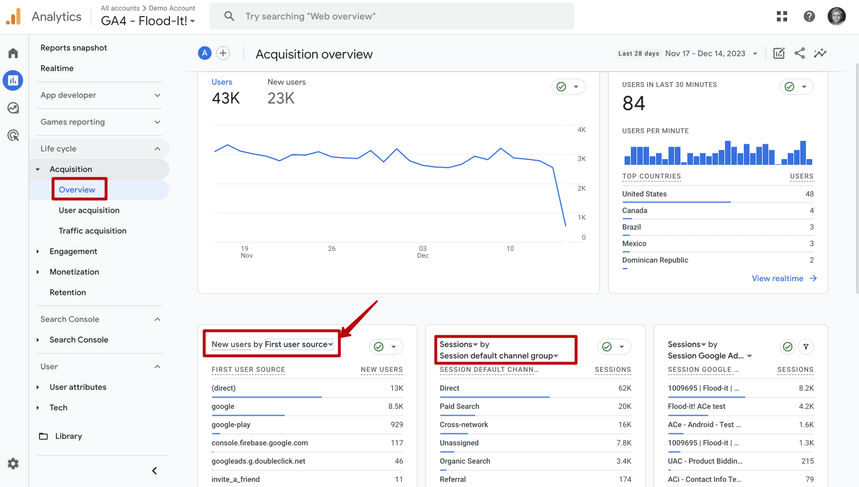This screenshot has width=859, height=487.
Task: Open the Help question mark icon
Action: tap(809, 16)
